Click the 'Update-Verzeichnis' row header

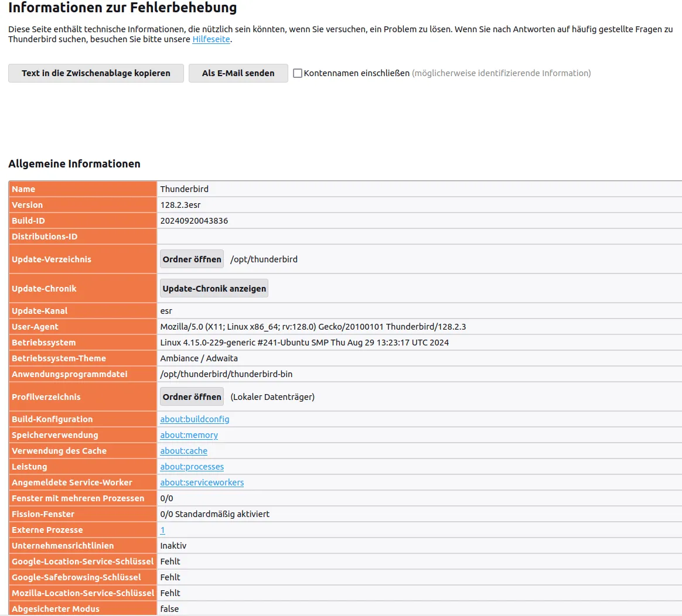(83, 259)
